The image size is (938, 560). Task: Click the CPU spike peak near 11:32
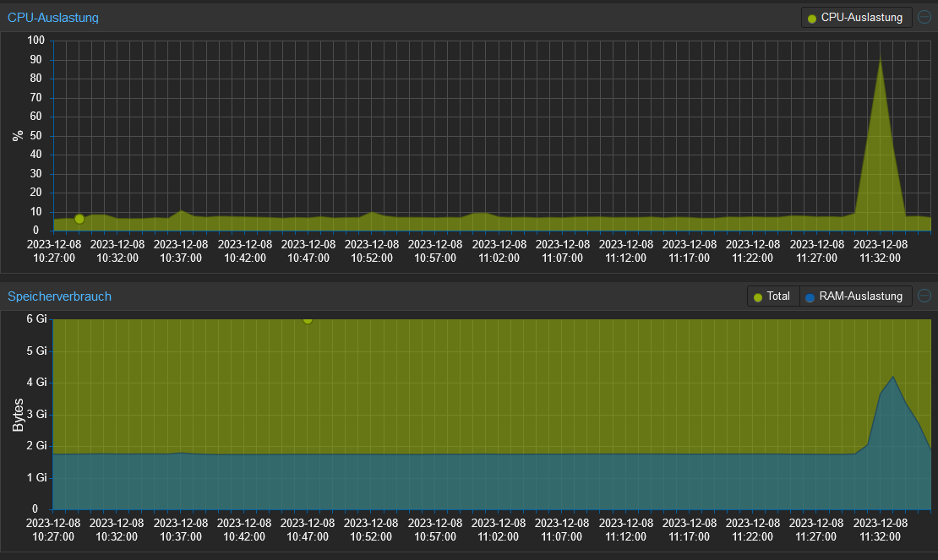pos(880,57)
